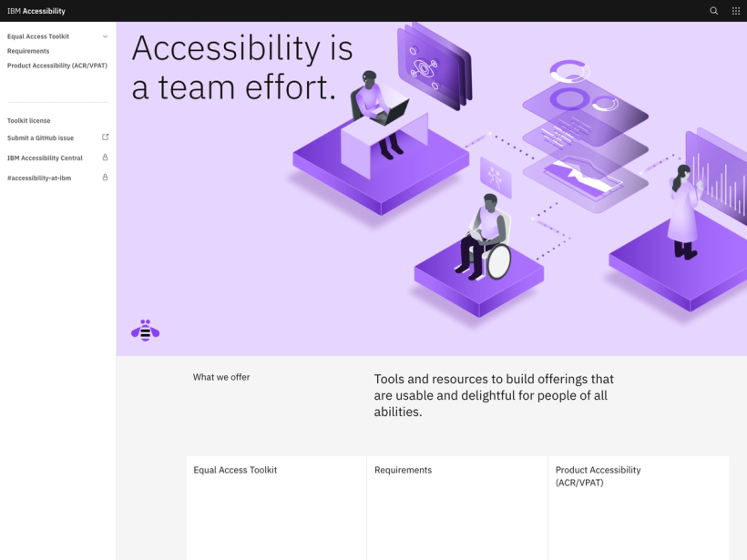Viewport: 747px width, 560px height.
Task: Open the app switcher grid icon
Action: [x=735, y=11]
